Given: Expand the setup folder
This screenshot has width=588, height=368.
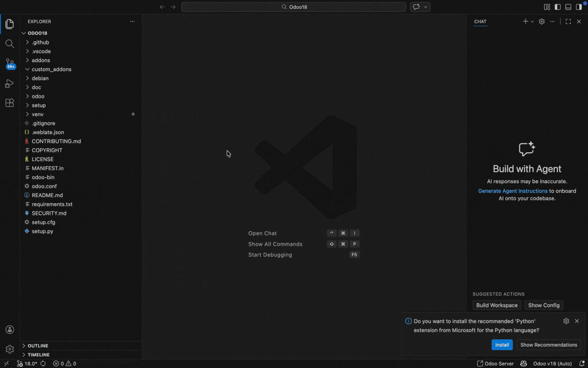Looking at the screenshot, I should (81, 105).
